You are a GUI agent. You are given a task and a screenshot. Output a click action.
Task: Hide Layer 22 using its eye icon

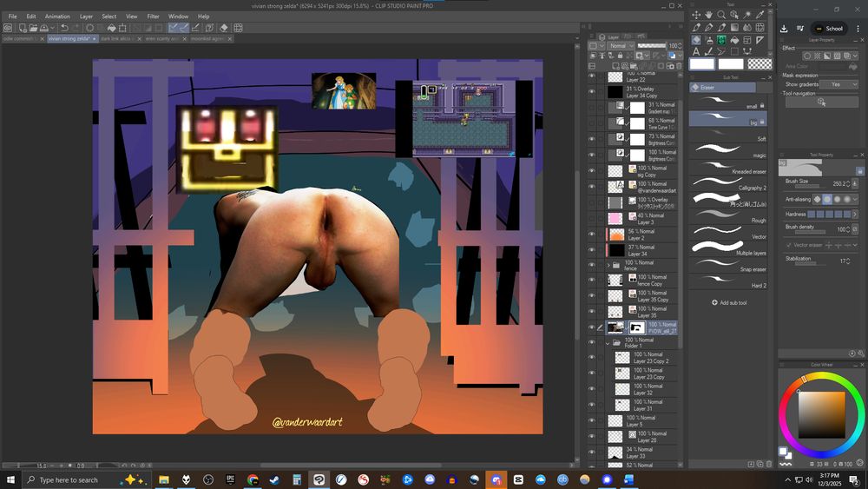click(x=592, y=76)
